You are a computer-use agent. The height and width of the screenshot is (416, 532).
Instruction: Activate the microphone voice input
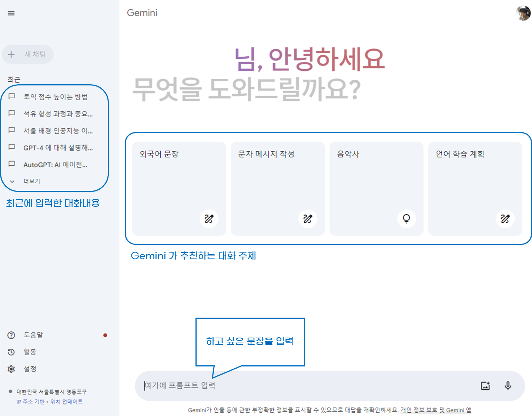(x=508, y=386)
